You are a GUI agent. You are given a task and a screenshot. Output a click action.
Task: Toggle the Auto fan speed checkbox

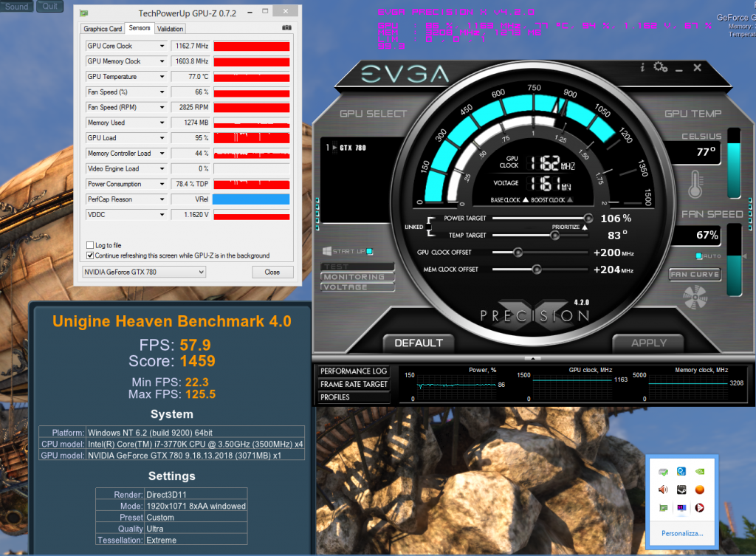tap(698, 256)
